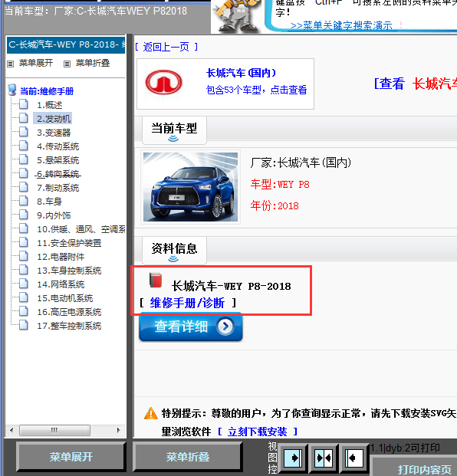Select 14.网络系统 entry
Viewport: 457px width, 476px height.
61,284
